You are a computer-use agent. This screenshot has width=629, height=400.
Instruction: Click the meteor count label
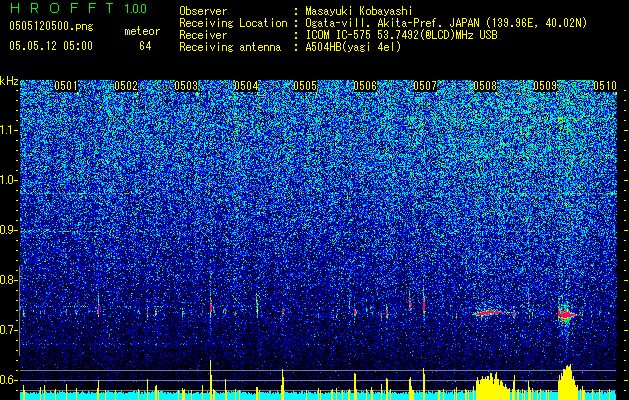142,31
